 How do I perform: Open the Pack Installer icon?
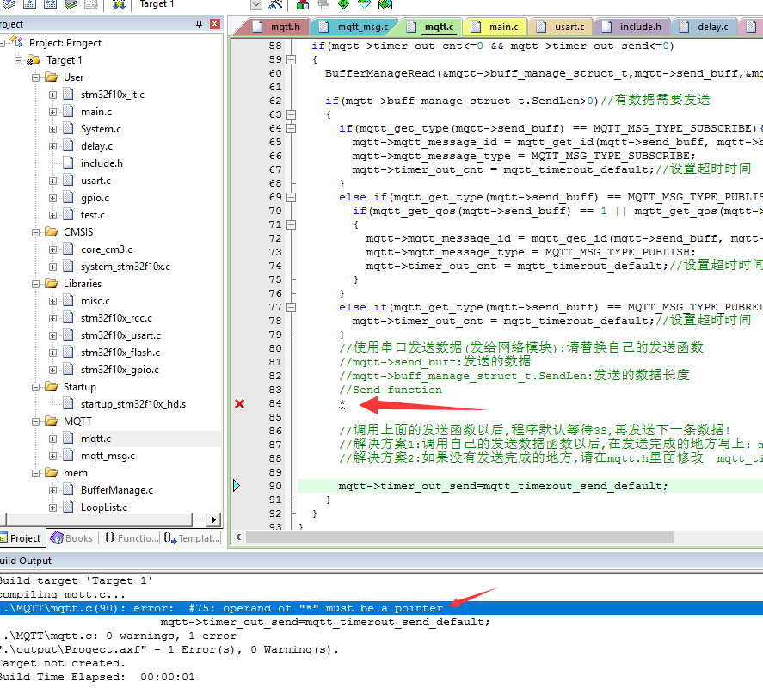385,4
